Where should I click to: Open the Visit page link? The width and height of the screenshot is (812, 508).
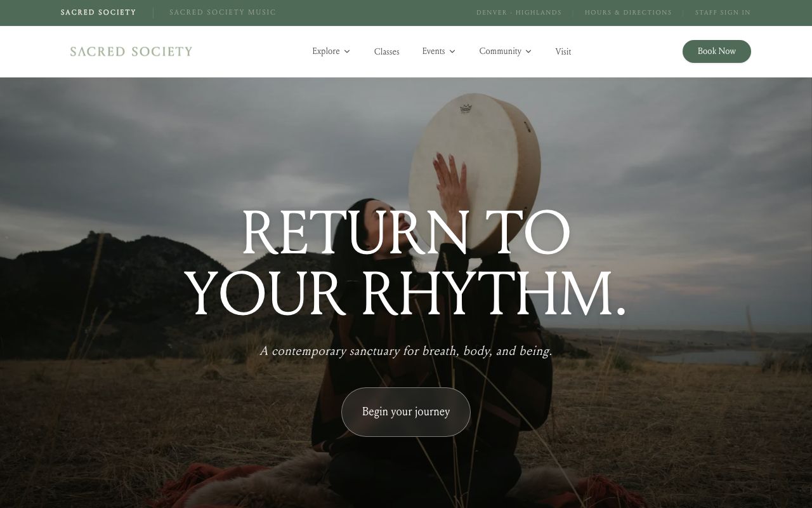point(563,52)
